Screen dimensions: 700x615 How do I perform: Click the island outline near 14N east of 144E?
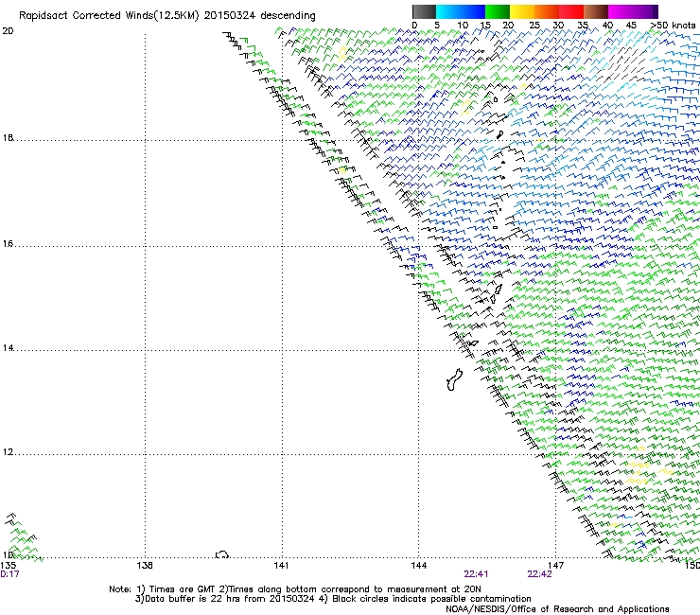(473, 343)
